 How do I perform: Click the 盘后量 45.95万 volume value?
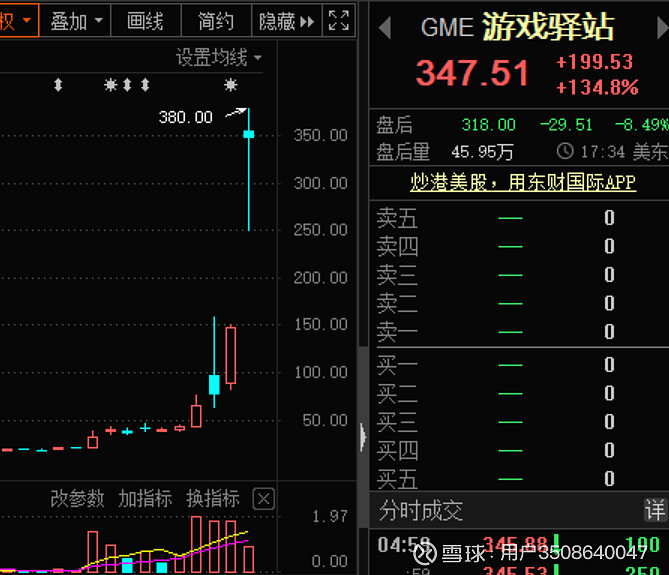click(x=482, y=152)
